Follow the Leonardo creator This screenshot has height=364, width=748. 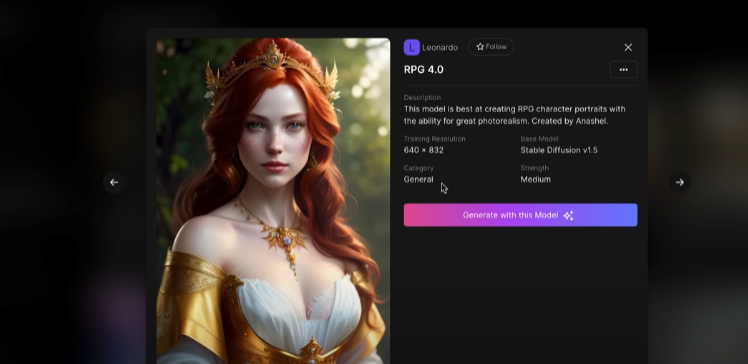491,47
